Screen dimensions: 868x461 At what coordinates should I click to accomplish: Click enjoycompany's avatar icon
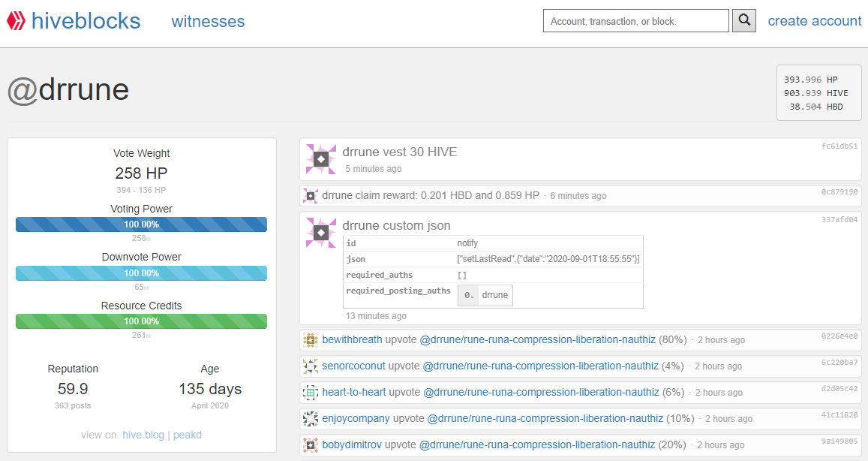click(x=311, y=419)
